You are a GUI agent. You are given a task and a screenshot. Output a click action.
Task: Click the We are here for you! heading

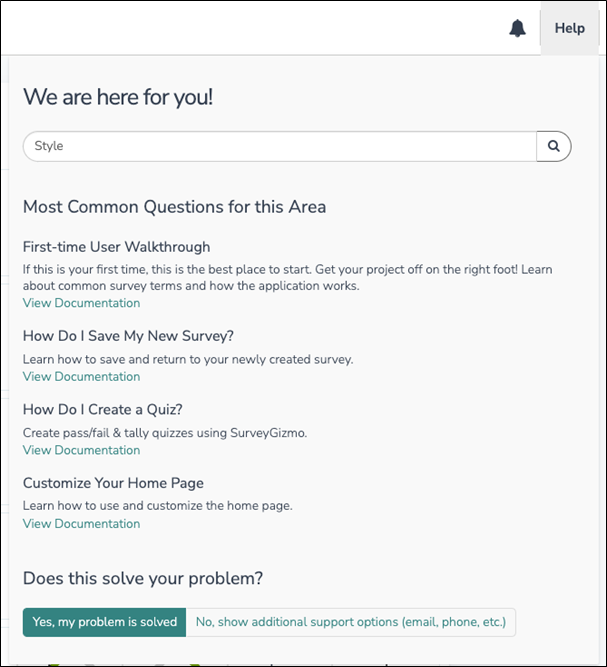click(118, 97)
